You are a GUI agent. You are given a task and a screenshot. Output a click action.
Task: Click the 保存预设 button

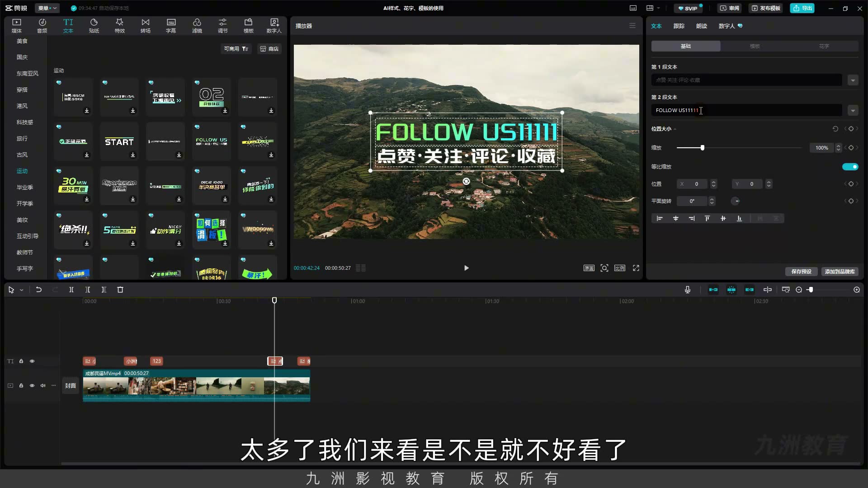(x=801, y=272)
